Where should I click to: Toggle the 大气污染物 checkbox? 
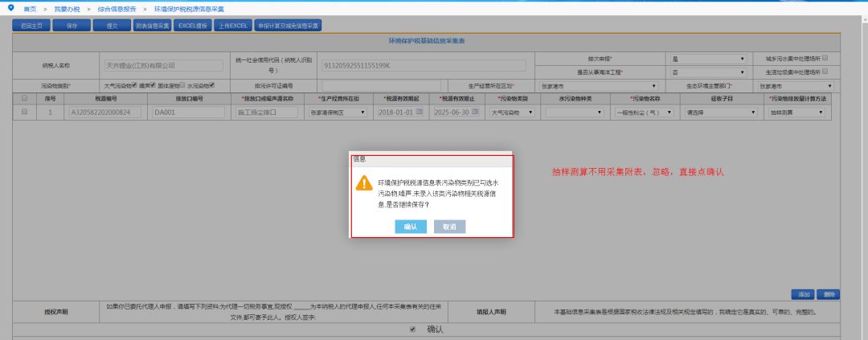point(134,85)
